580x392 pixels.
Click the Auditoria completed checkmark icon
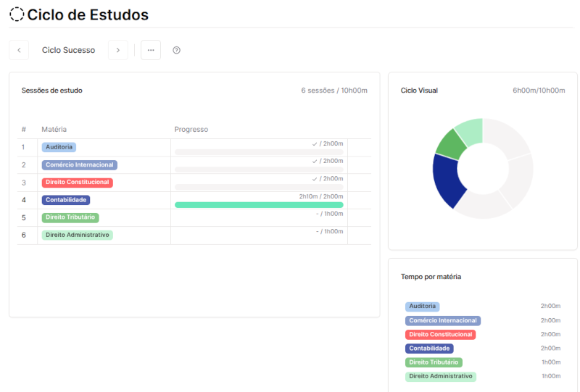(315, 144)
